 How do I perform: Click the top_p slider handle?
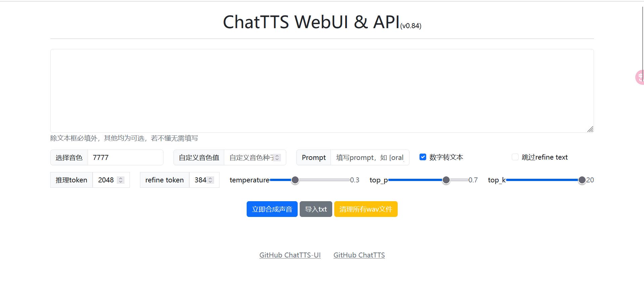pyautogui.click(x=446, y=180)
